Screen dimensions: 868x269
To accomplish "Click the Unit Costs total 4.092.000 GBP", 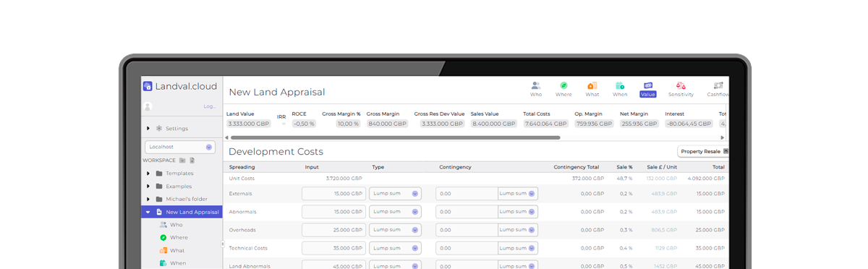I will (x=707, y=178).
